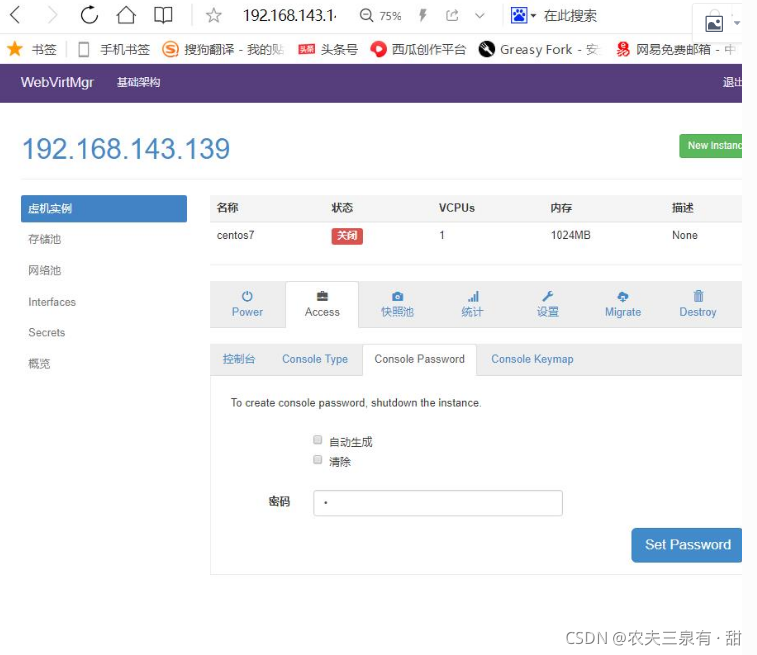Screen dimensions: 757x655
Task: Open the Baidu search engine selector
Action: coord(523,15)
